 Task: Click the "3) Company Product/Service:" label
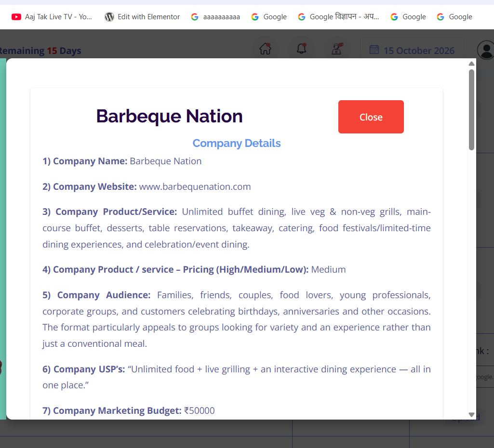pos(109,211)
